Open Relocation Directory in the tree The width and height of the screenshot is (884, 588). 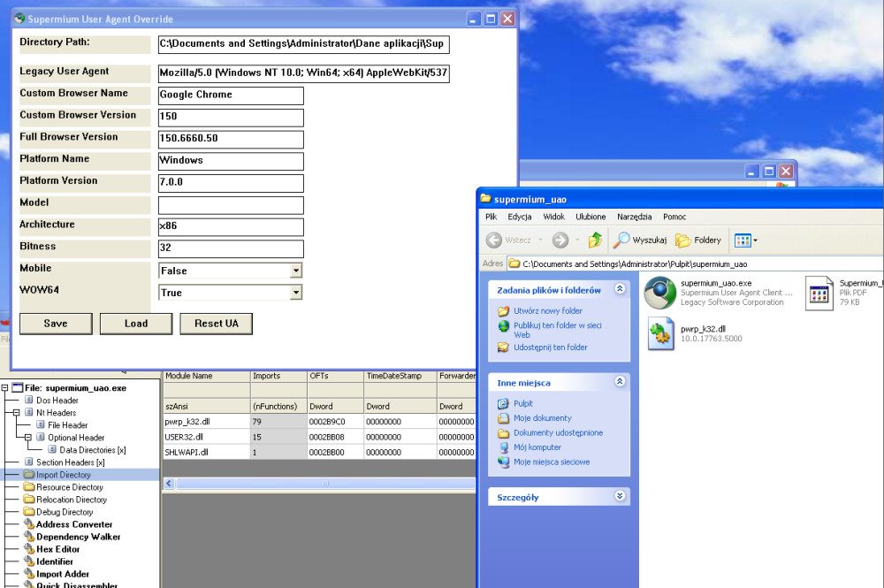coord(72,500)
